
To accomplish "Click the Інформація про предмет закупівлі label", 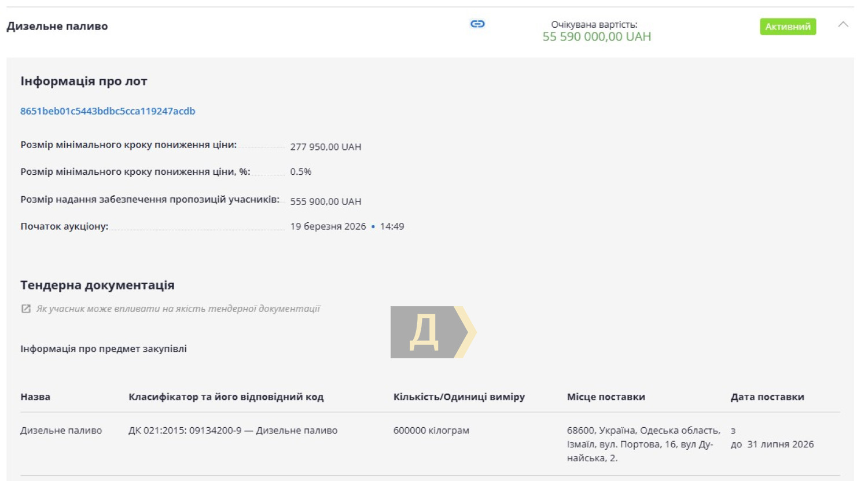I will [104, 349].
